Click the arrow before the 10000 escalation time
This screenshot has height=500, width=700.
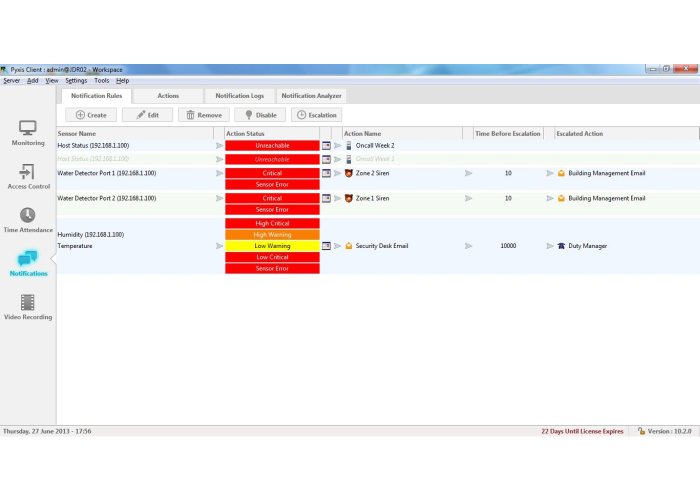[x=468, y=246]
